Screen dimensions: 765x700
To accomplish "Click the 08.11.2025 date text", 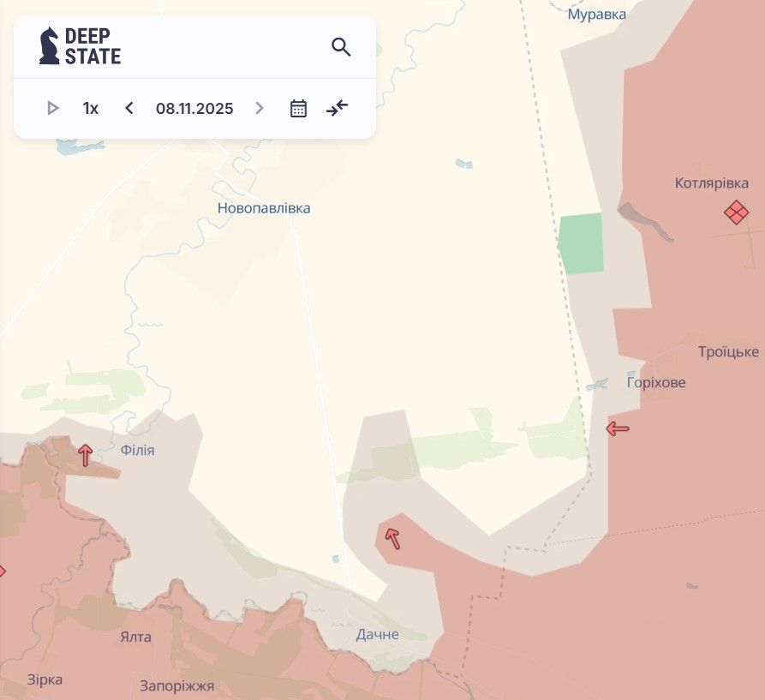I will click(x=194, y=109).
